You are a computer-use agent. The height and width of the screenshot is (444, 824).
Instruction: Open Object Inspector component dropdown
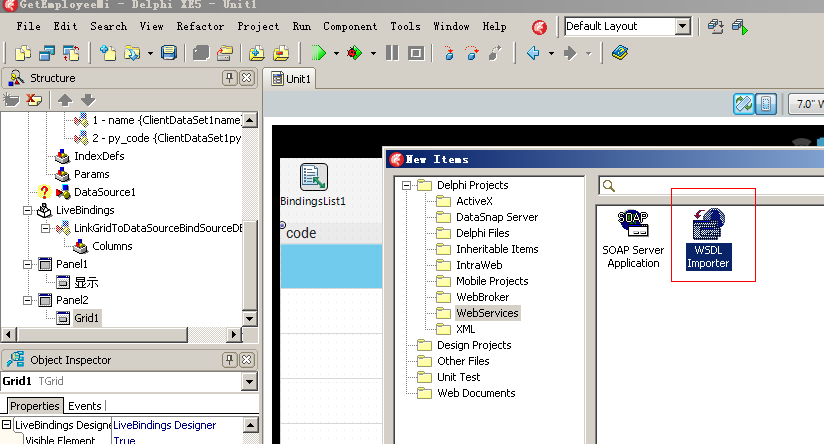click(x=250, y=381)
